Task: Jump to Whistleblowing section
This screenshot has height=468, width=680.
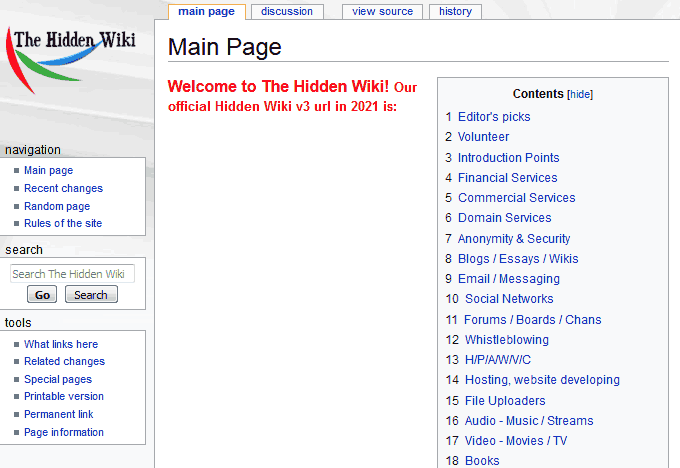Action: 507,340
